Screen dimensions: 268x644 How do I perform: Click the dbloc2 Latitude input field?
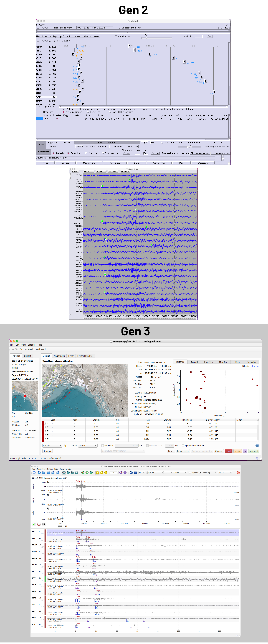tap(104, 147)
